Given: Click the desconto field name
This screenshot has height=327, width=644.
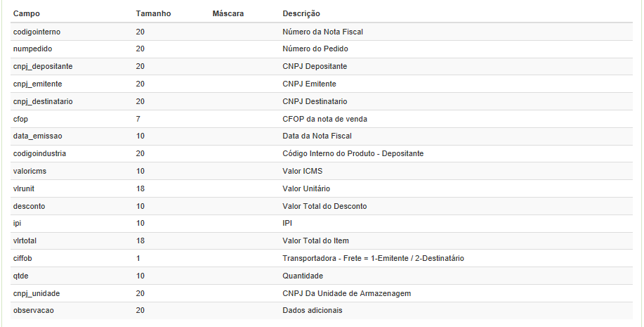Looking at the screenshot, I should pyautogui.click(x=29, y=206).
